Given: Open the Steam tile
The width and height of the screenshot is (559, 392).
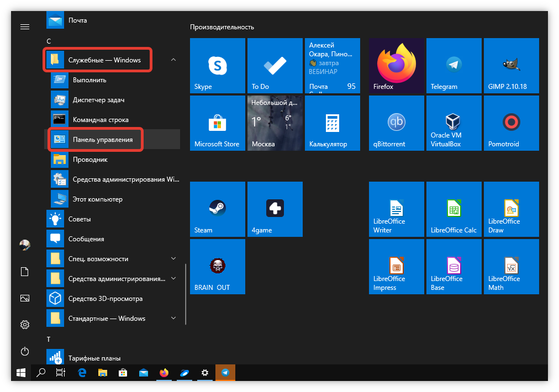Looking at the screenshot, I should pyautogui.click(x=218, y=209).
